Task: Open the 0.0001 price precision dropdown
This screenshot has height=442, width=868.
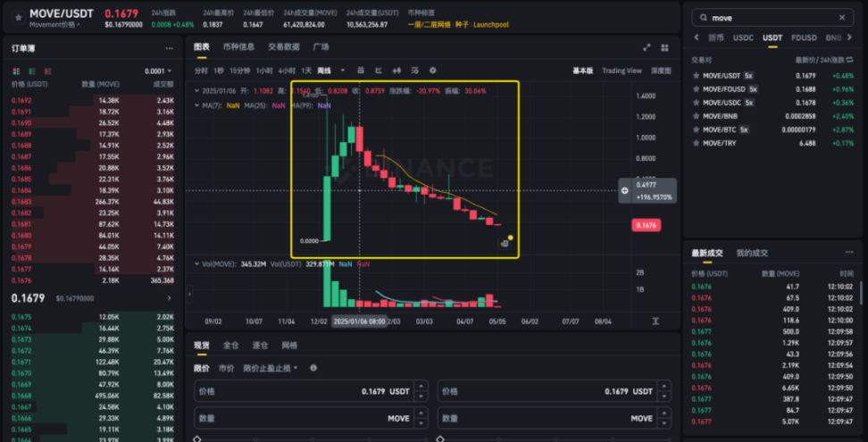Action: [158, 71]
